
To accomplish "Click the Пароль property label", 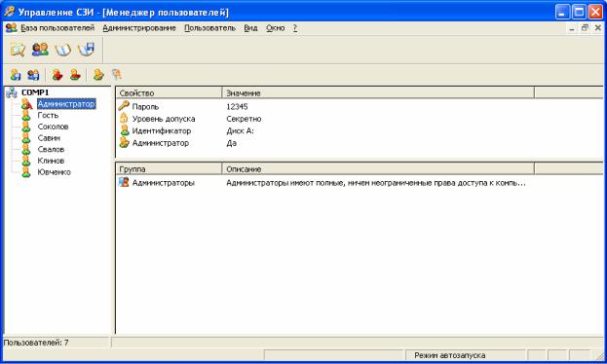I will click(x=145, y=107).
